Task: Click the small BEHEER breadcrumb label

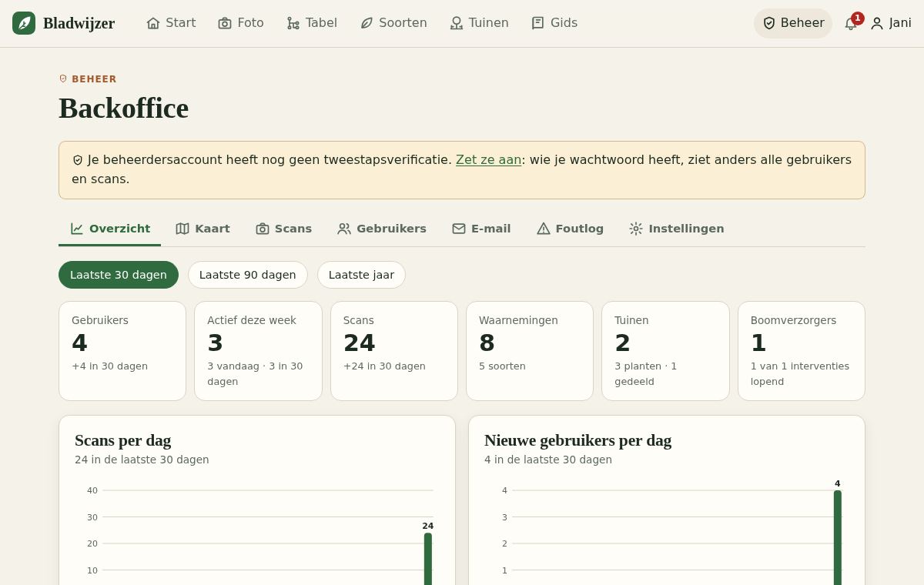Action: pos(94,79)
